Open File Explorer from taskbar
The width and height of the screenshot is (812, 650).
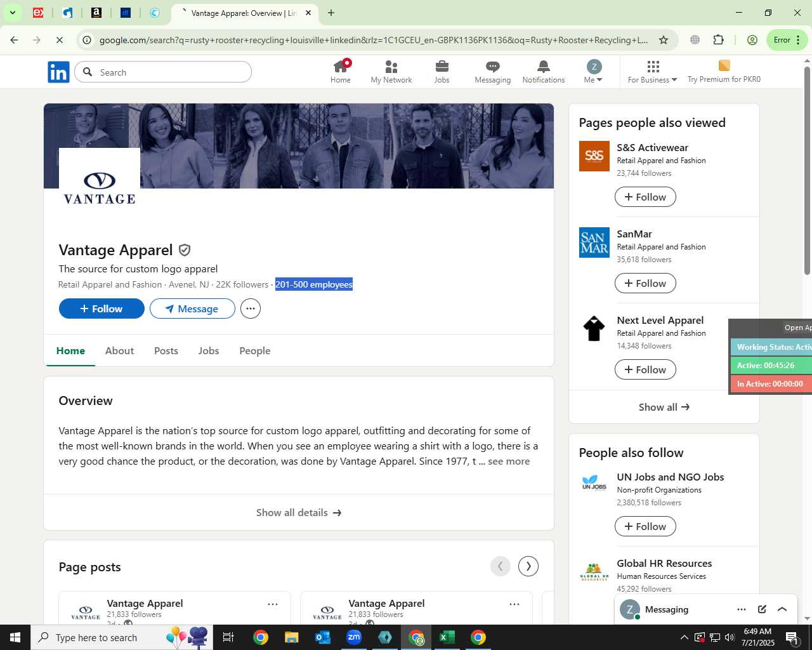point(291,637)
